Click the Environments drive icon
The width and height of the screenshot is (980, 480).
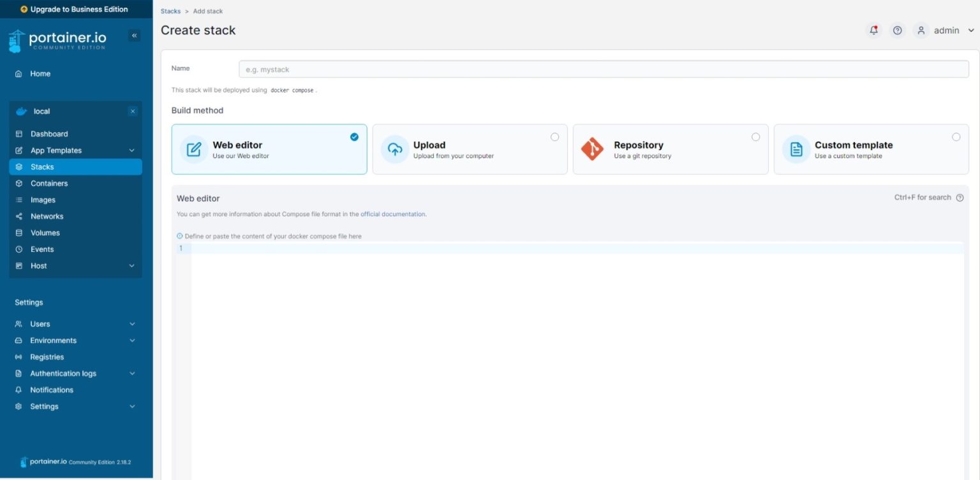tap(19, 340)
